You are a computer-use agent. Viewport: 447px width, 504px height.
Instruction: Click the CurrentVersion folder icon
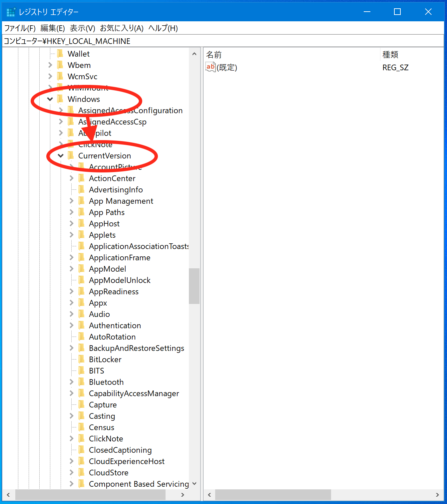(71, 155)
